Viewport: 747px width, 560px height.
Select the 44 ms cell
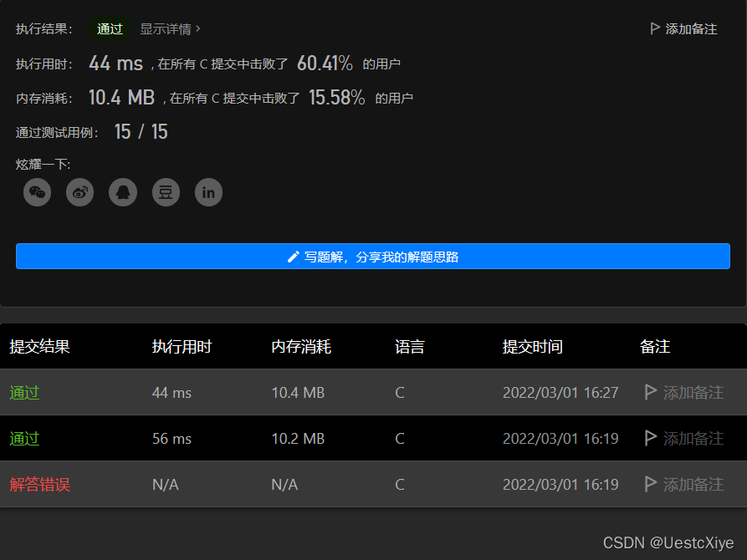pos(171,393)
